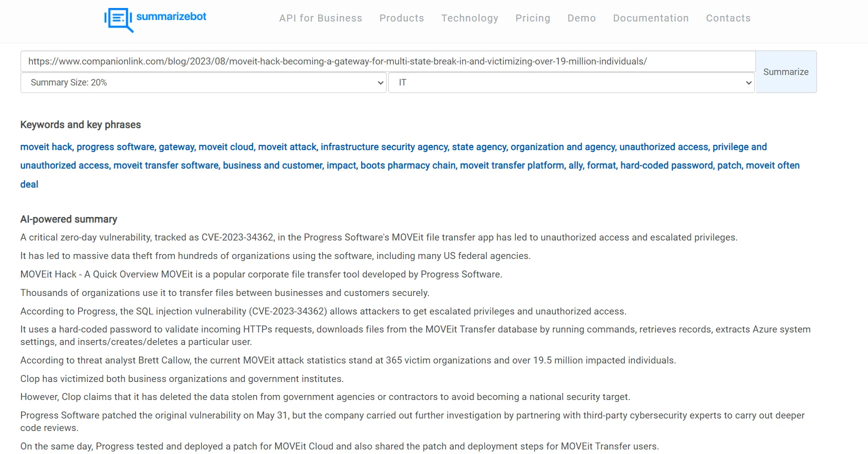Open the language selection dropdown showing IT
The width and height of the screenshot is (868, 454).
(571, 82)
